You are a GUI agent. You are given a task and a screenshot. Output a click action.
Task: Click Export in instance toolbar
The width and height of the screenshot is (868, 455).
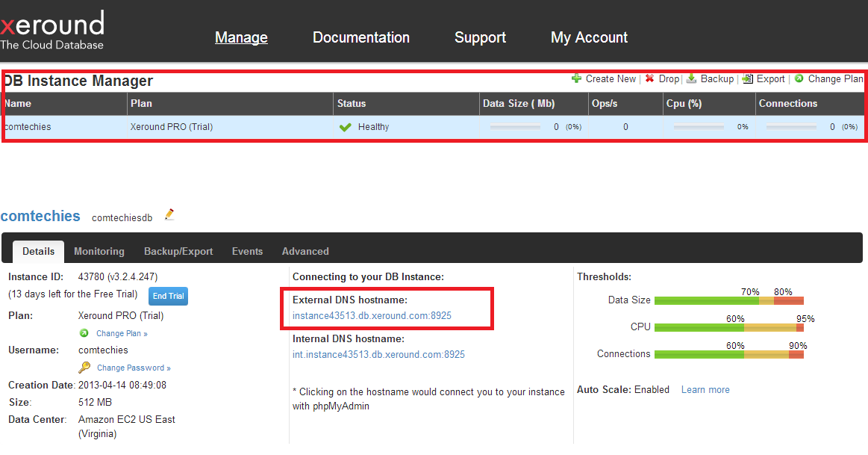pyautogui.click(x=770, y=78)
